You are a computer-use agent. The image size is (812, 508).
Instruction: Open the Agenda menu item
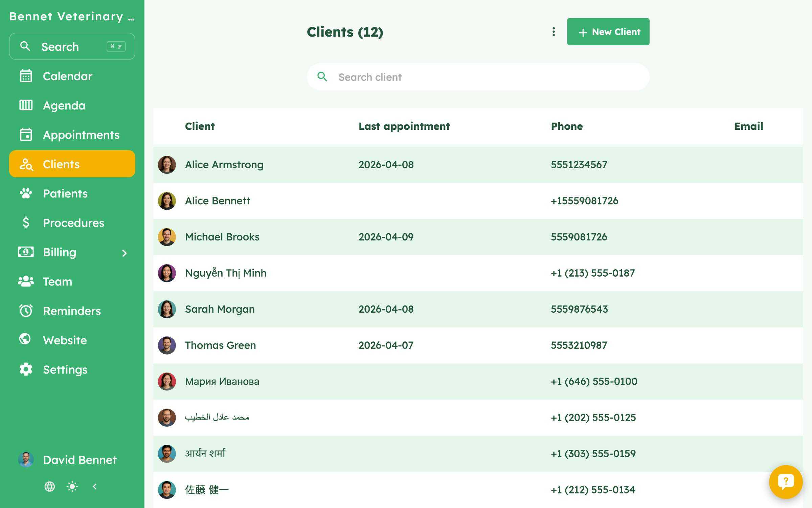click(x=72, y=105)
